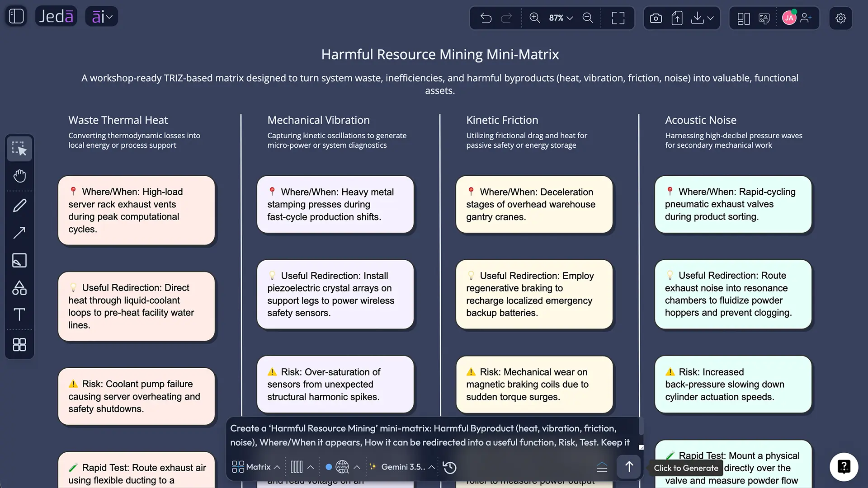Image resolution: width=868 pixels, height=488 pixels.
Task: Select the Waste Thermal Heat column header
Action: click(118, 120)
